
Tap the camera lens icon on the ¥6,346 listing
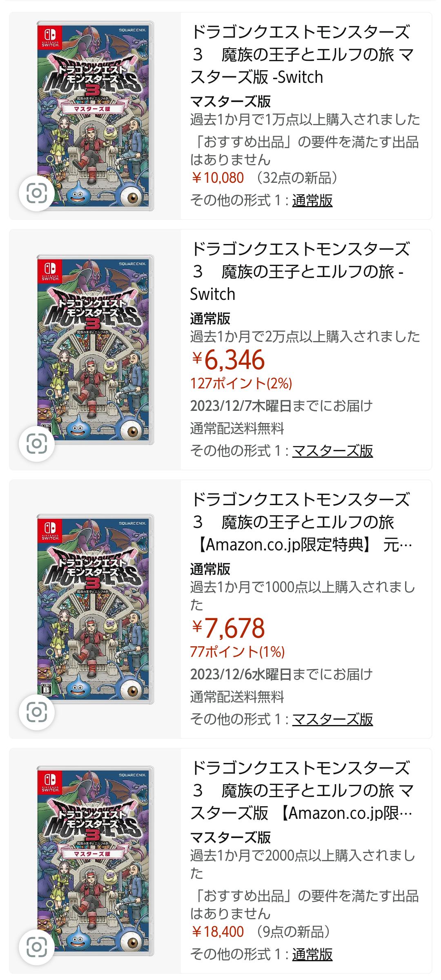[37, 444]
